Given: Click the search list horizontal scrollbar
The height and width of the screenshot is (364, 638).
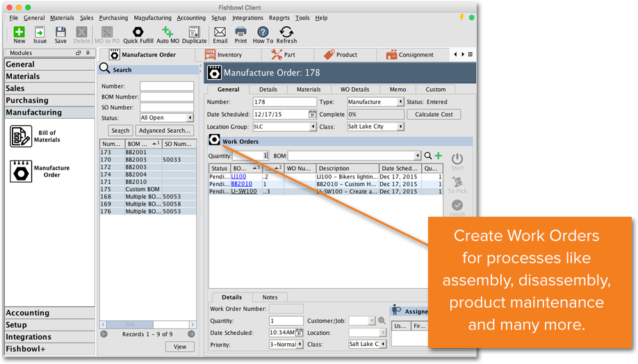Looking at the screenshot, I should click(148, 324).
